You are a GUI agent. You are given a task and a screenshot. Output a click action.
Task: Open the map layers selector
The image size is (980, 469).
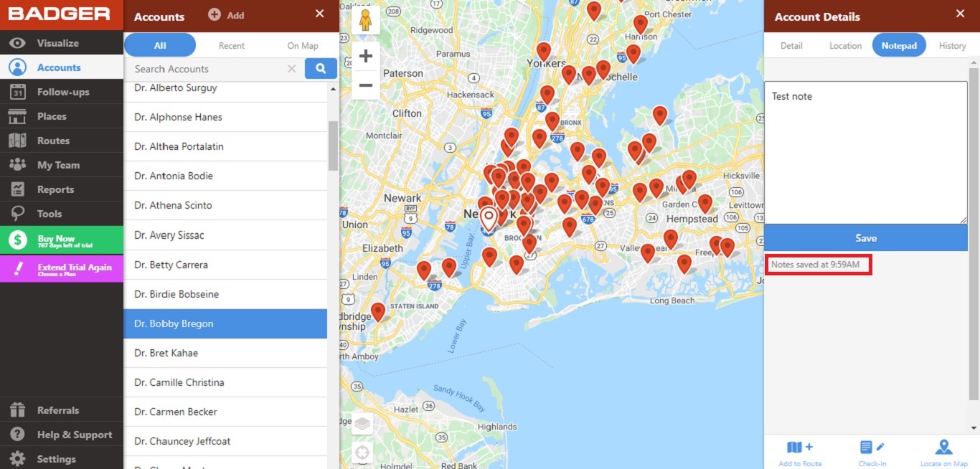tap(362, 423)
